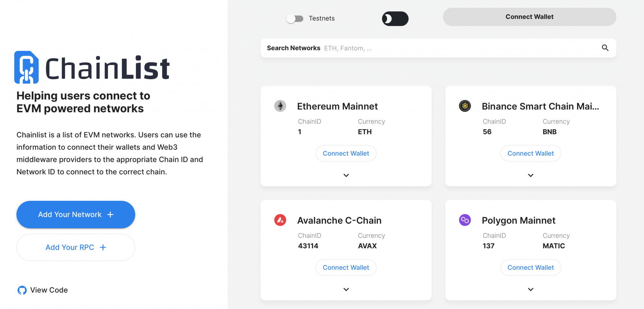Switch the dark mode toggle
Image resolution: width=644 pixels, height=309 pixels.
(x=395, y=19)
